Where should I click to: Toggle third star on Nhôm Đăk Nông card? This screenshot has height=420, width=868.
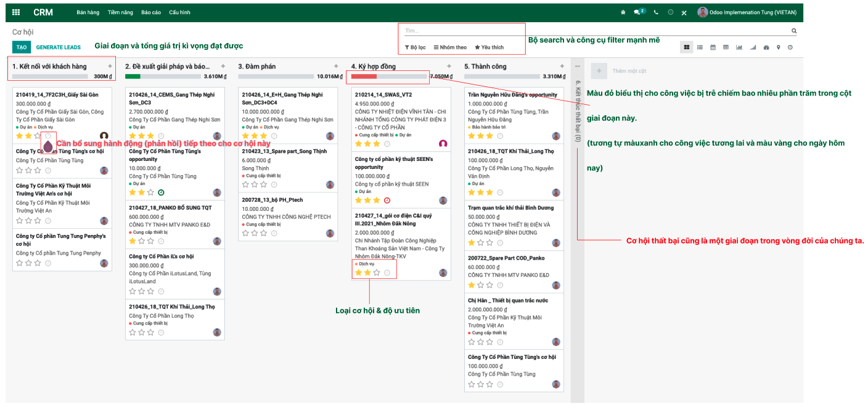377,273
